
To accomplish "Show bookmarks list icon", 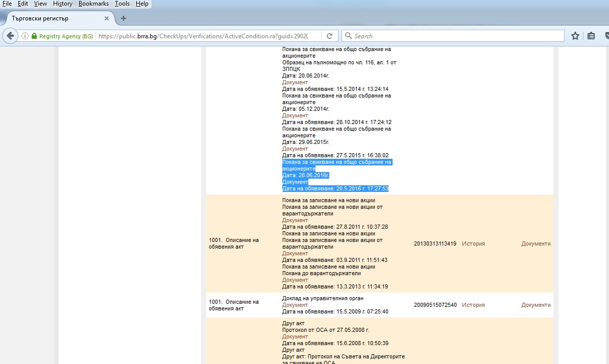I will (591, 36).
